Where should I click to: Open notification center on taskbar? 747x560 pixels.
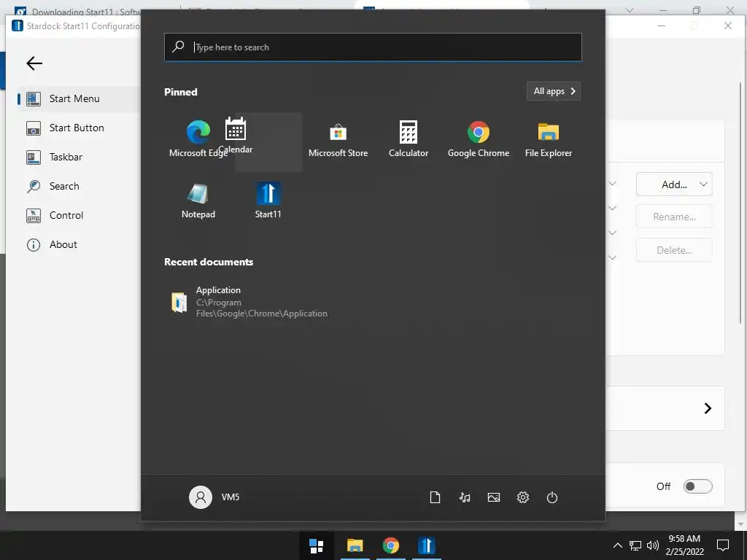(723, 545)
